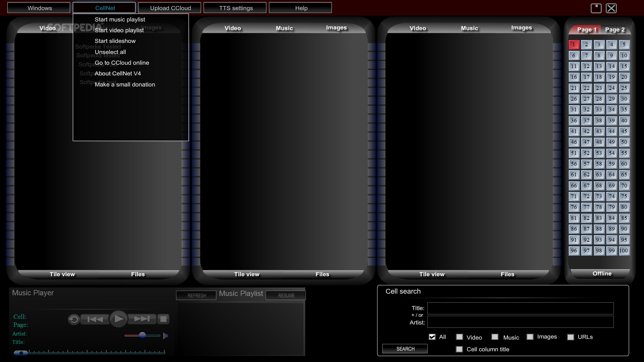The width and height of the screenshot is (644, 362).
Task: Toggle the Cell column title checkbox
Action: [x=459, y=349]
